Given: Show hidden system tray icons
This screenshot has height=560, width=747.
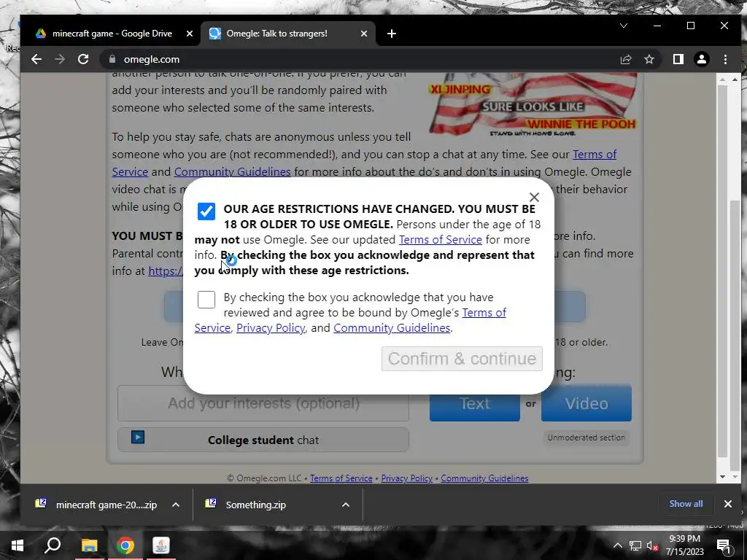Looking at the screenshot, I should tap(617, 545).
